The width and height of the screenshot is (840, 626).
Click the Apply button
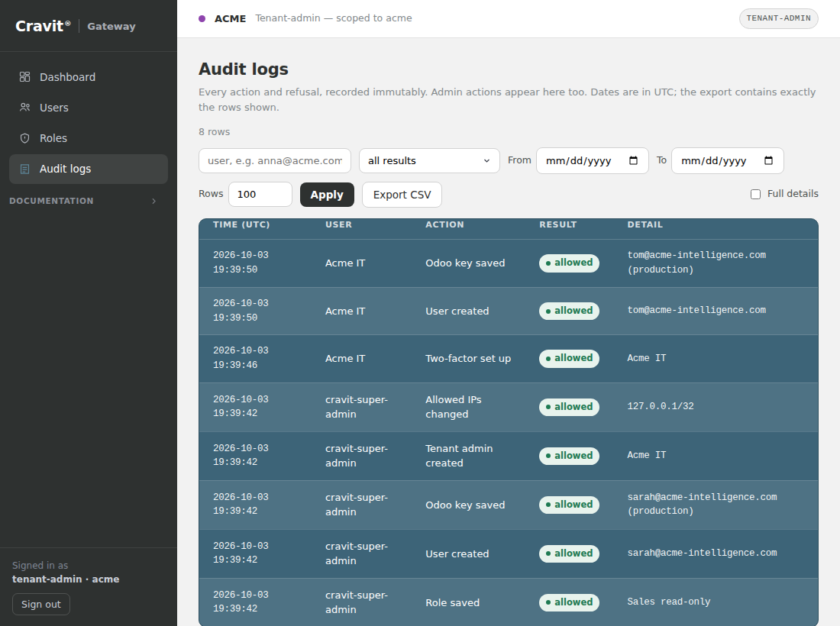coord(327,195)
